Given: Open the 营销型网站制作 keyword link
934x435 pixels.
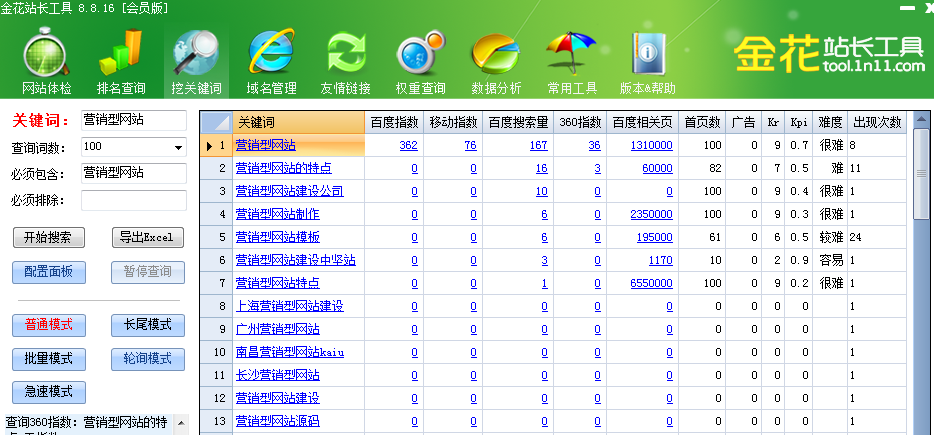Looking at the screenshot, I should (277, 214).
